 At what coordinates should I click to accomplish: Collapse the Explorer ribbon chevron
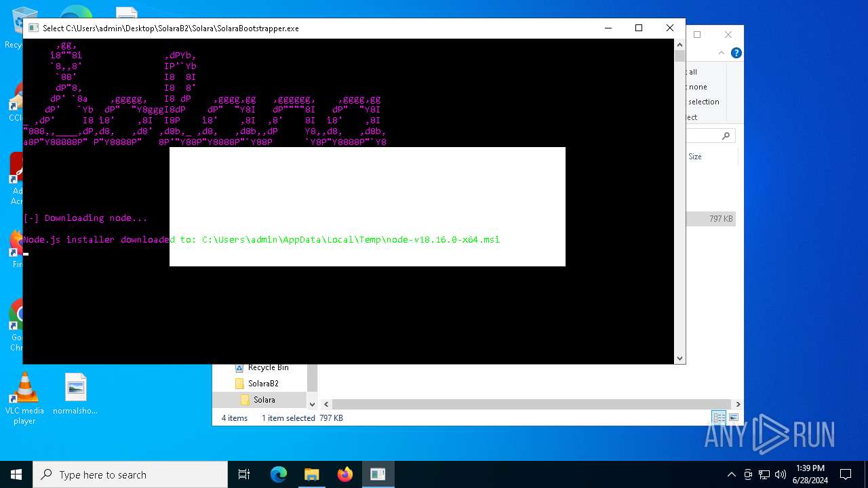point(722,53)
